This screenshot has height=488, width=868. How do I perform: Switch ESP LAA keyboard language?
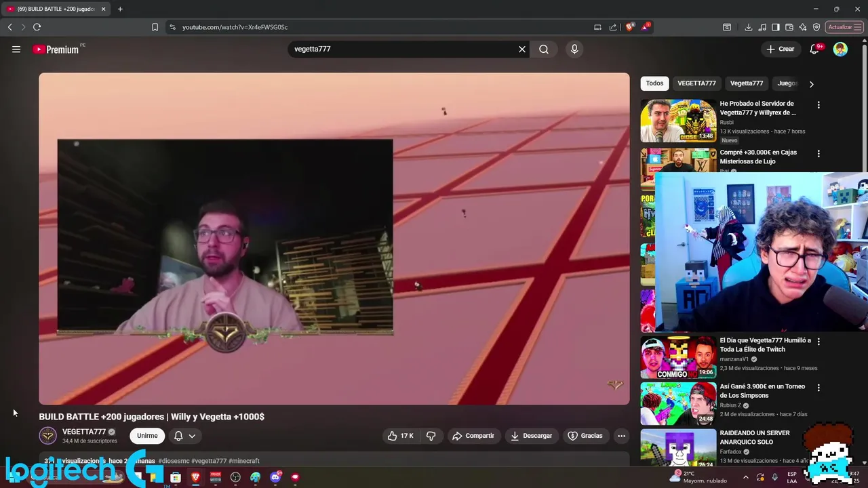click(792, 477)
